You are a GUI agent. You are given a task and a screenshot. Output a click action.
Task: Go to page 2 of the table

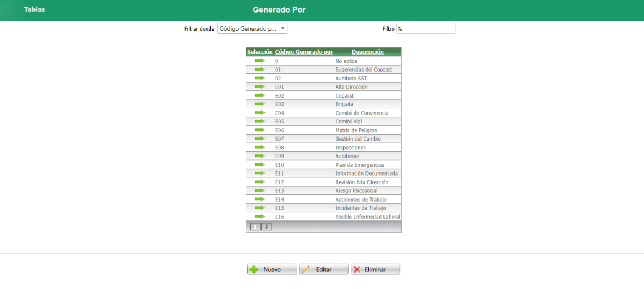[266, 227]
